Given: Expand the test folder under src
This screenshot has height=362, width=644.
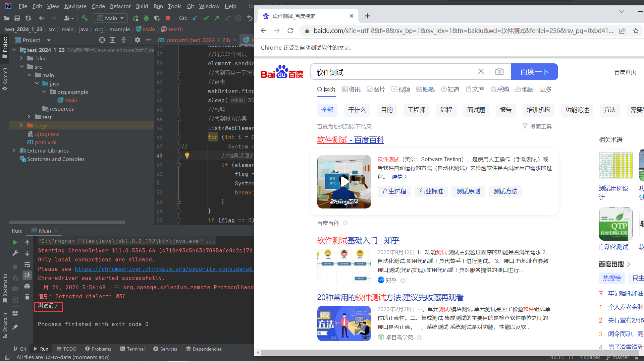Looking at the screenshot, I should [29, 117].
